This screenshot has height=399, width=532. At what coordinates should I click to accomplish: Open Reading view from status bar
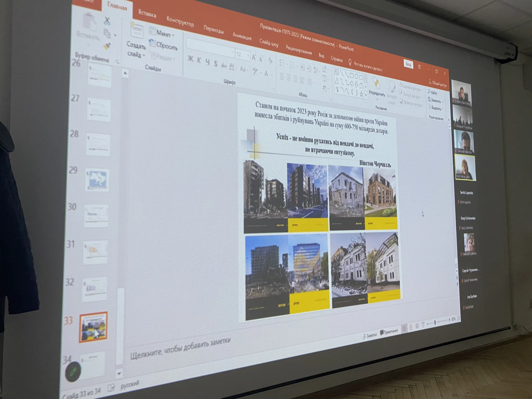pyautogui.click(x=417, y=326)
